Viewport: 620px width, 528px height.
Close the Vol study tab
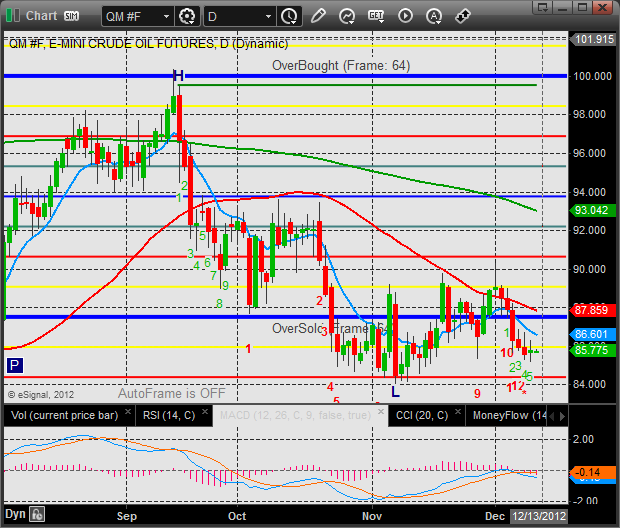coord(128,411)
